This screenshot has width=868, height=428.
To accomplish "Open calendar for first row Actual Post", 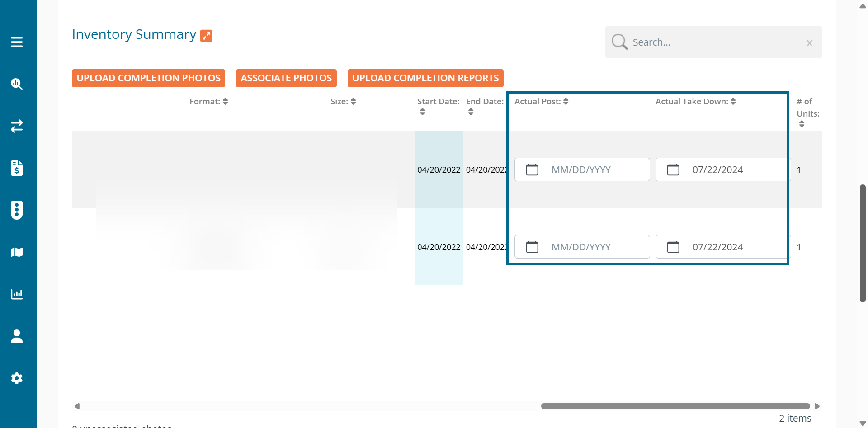I will [532, 170].
